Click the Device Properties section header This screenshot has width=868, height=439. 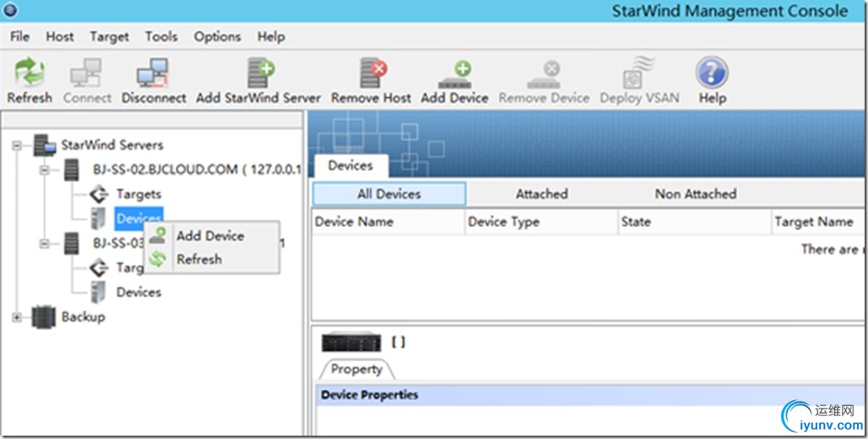(592, 395)
